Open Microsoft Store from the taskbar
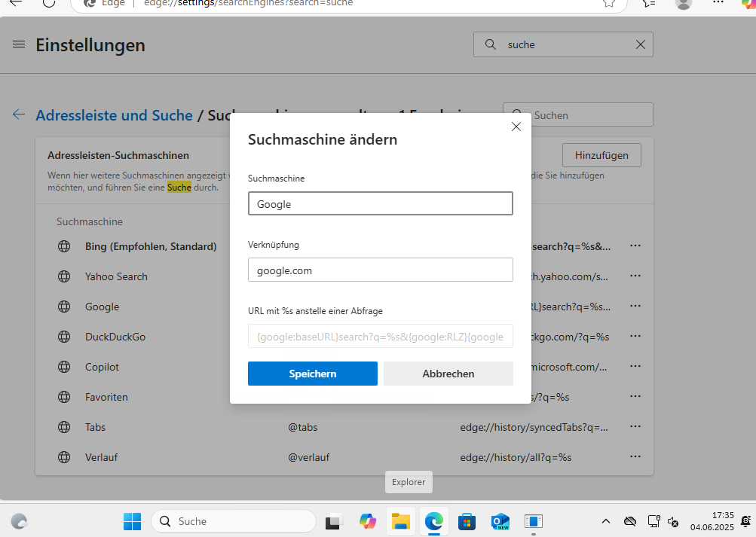This screenshot has width=756, height=537. pyautogui.click(x=467, y=522)
